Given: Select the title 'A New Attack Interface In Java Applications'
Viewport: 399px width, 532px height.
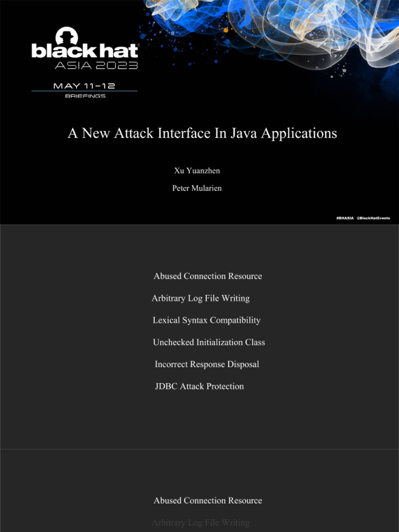Looking at the screenshot, I should [202, 133].
